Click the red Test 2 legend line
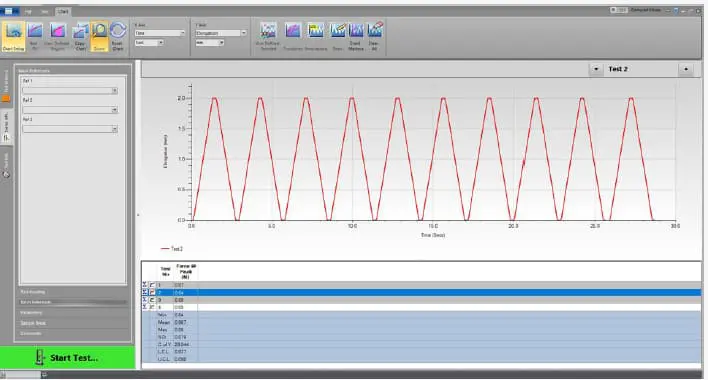 pos(165,249)
